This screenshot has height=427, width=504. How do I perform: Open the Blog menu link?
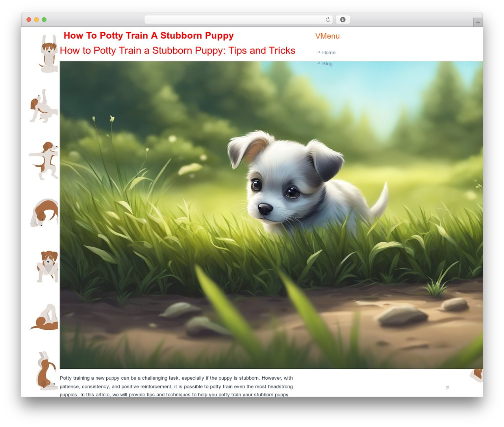coord(327,63)
